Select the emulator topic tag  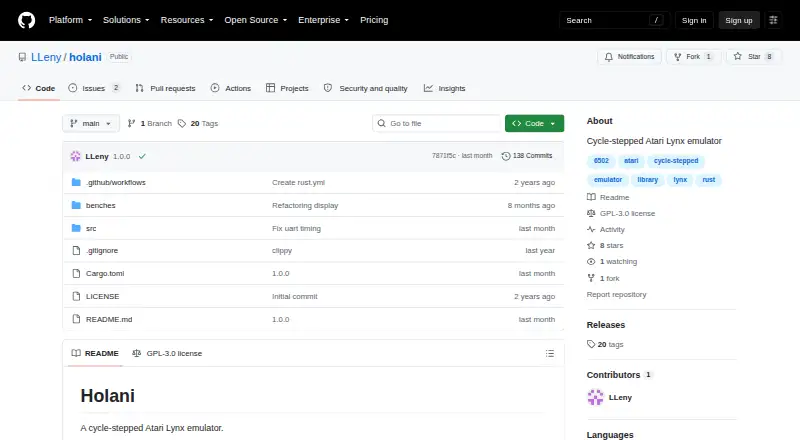click(x=608, y=180)
